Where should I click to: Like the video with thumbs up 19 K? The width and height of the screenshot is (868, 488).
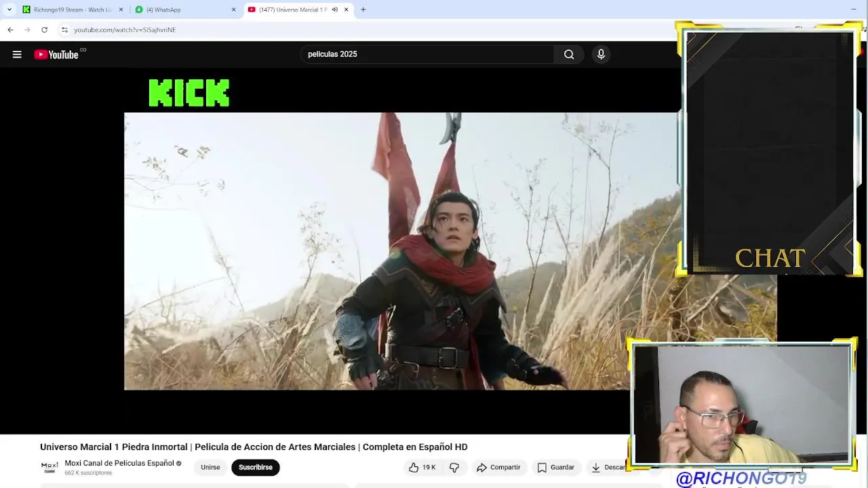click(x=422, y=468)
